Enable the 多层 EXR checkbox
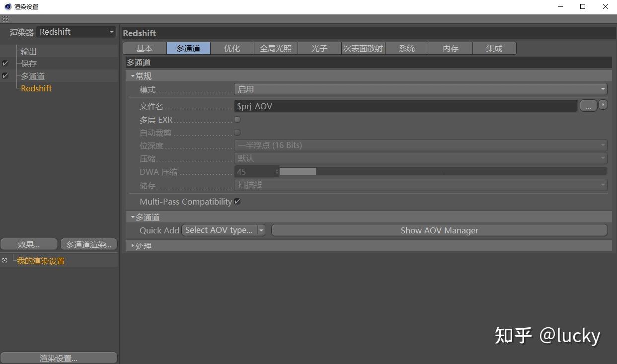This screenshot has width=617, height=364. coord(237,119)
